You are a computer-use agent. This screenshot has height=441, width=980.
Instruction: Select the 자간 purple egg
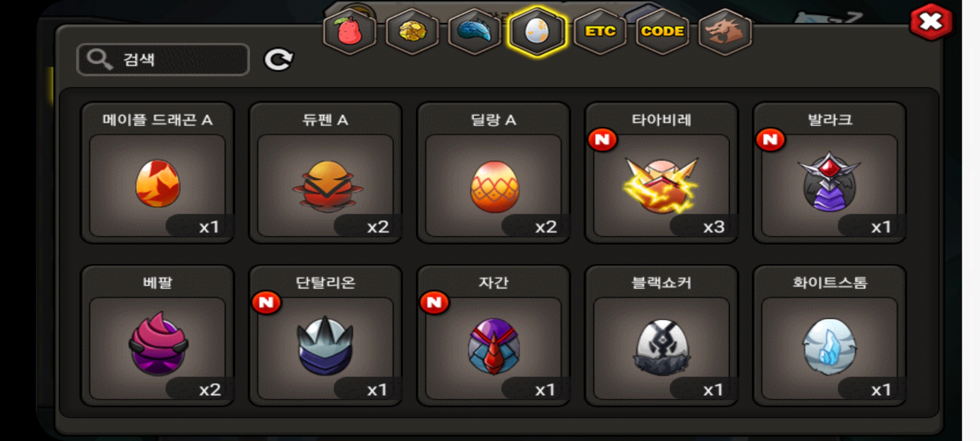coord(493,336)
